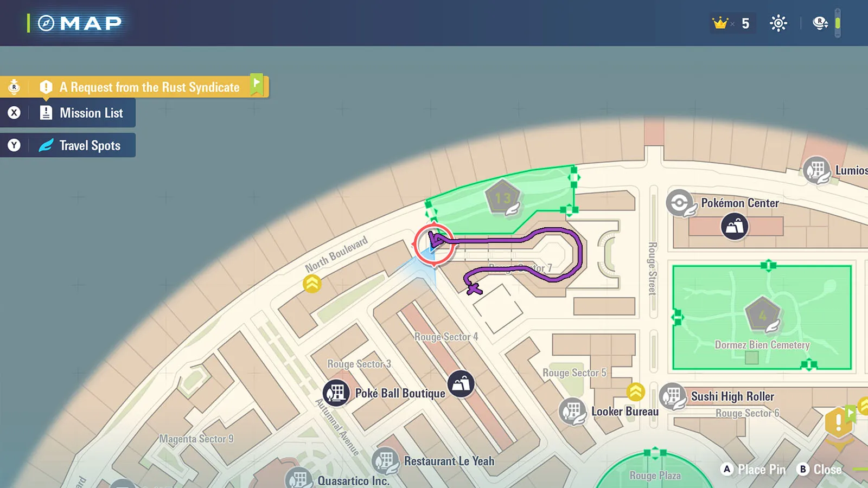This screenshot has height=488, width=868.
Task: Select the shopping bag icon near Pokémon Center
Action: point(735,226)
